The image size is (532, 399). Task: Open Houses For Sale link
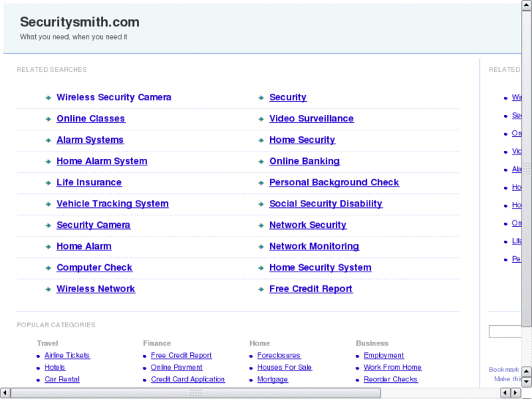[285, 368]
